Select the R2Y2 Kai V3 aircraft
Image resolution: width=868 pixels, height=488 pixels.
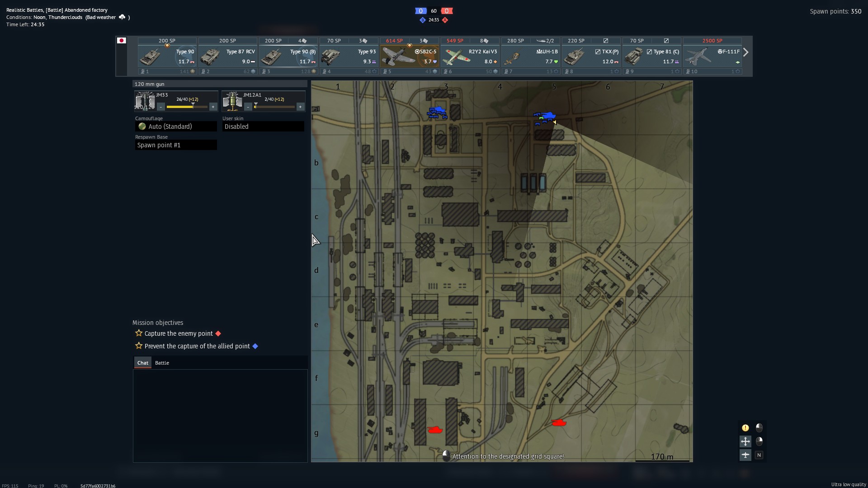point(470,56)
